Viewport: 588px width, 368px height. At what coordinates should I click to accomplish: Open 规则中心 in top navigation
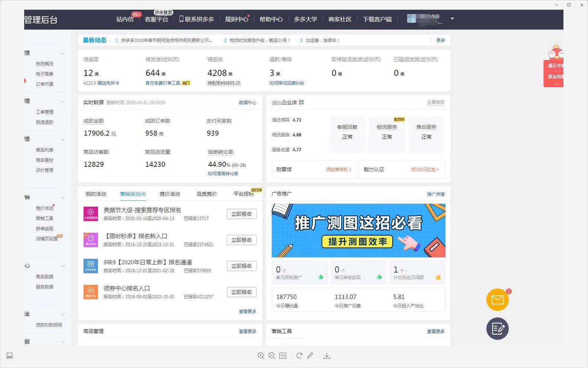[x=236, y=19]
